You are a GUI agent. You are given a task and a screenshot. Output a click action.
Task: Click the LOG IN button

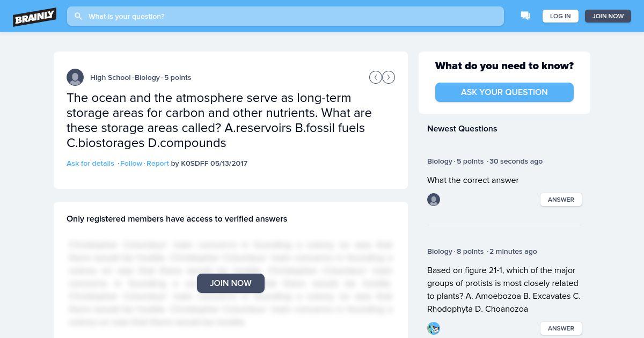[x=560, y=16]
